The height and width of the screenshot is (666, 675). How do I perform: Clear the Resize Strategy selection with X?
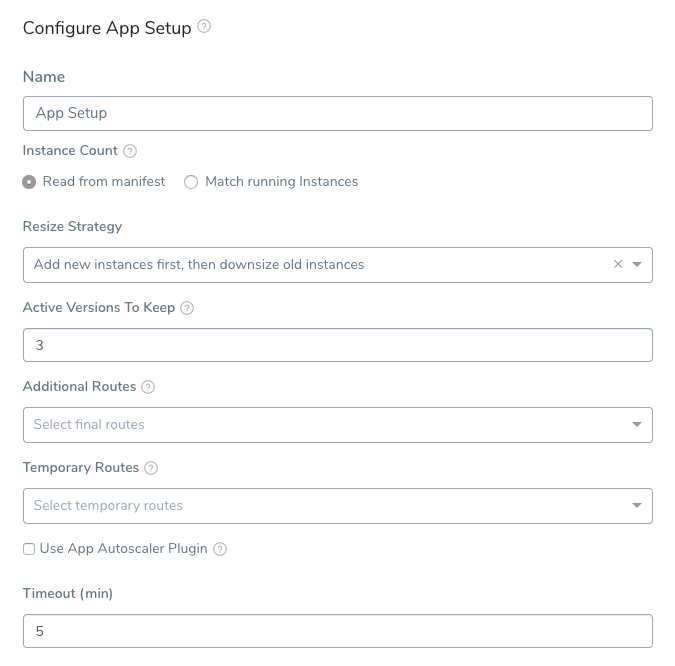coord(618,264)
